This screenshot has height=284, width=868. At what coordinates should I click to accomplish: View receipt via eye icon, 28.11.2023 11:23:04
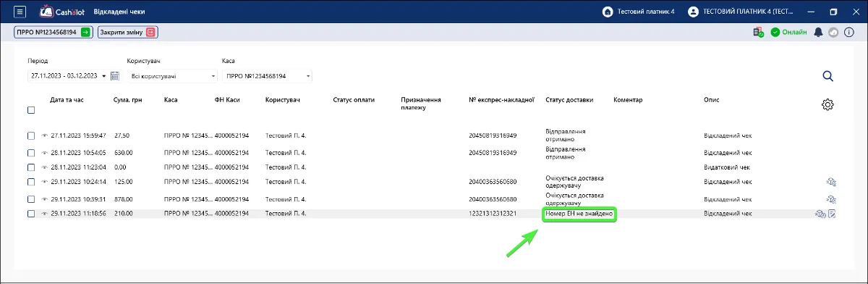click(45, 167)
